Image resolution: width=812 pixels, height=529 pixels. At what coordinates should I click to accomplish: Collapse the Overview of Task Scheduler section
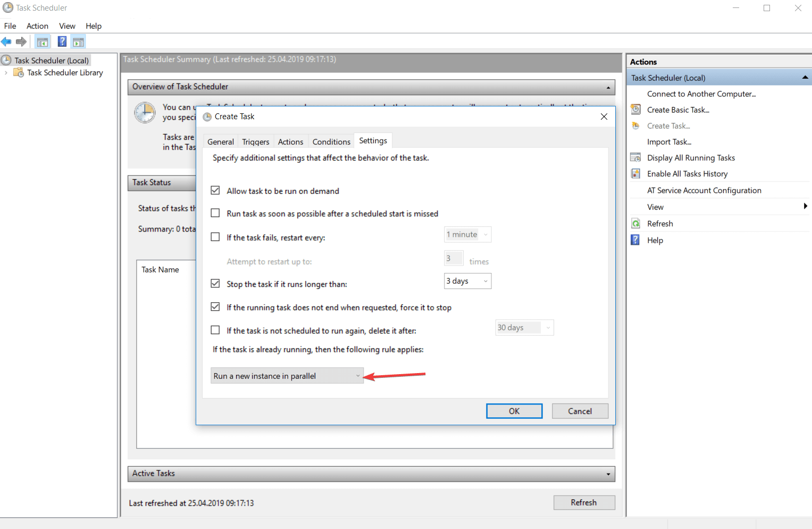(608, 87)
